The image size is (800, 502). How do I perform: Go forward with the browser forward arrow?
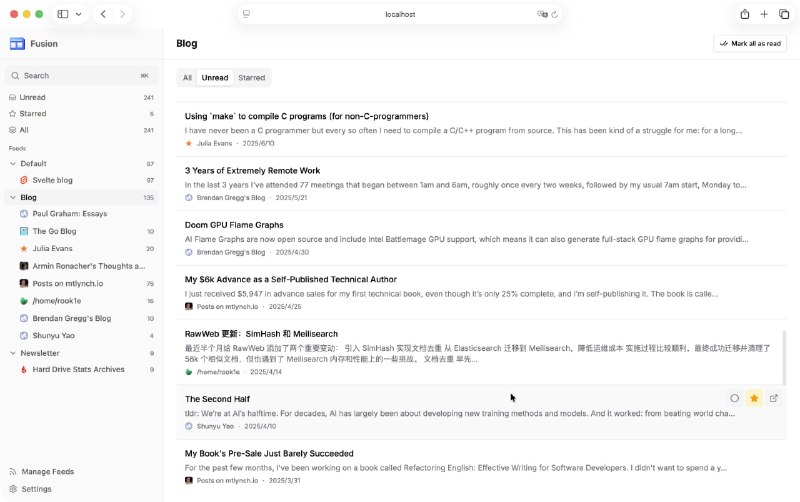pos(122,14)
